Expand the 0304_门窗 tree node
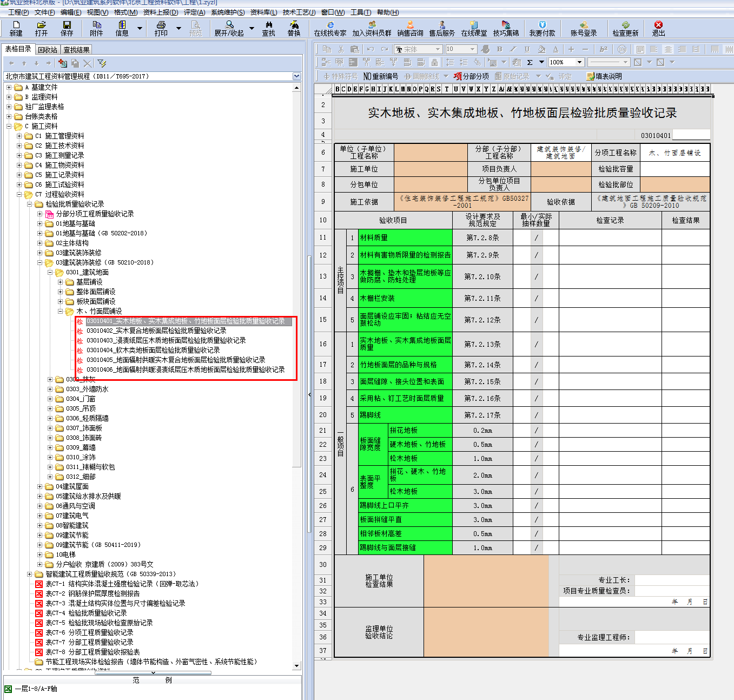The height and width of the screenshot is (700, 734). (50, 399)
